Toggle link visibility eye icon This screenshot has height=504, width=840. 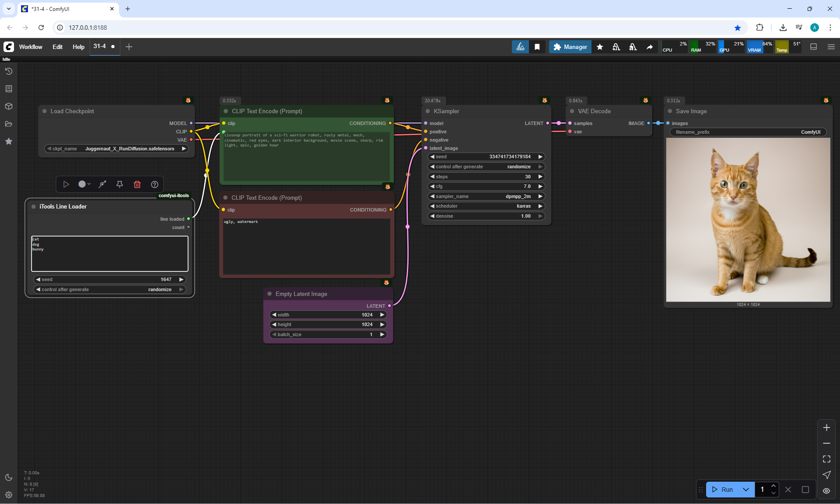point(826,490)
